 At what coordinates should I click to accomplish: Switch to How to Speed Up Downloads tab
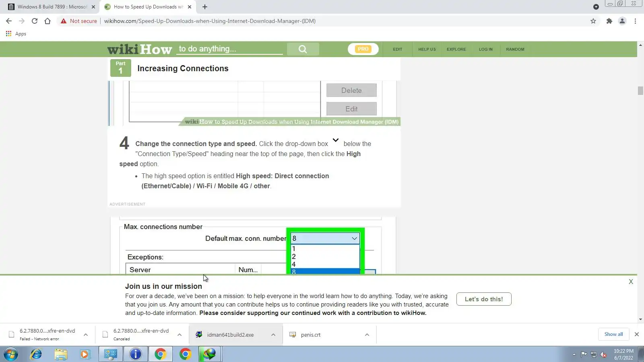[148, 7]
